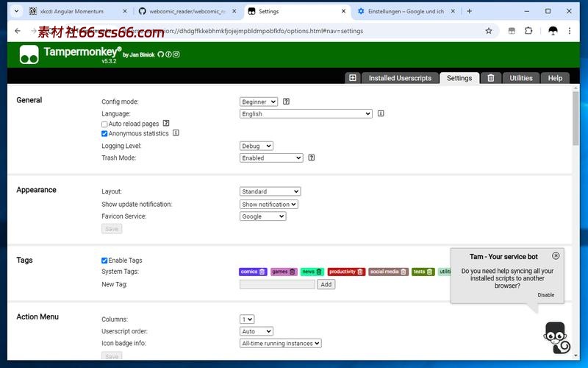
Task: Switch to Installed Userscripts tab
Action: click(400, 78)
